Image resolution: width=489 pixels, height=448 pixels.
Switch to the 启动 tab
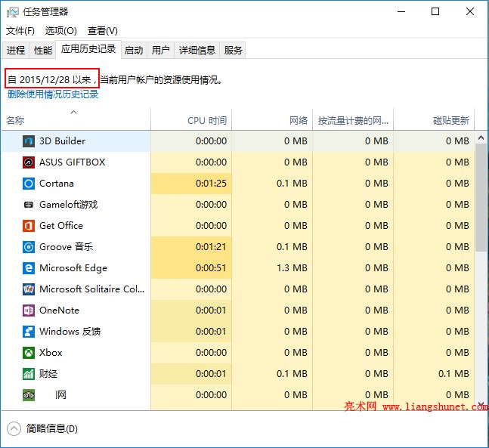click(134, 50)
